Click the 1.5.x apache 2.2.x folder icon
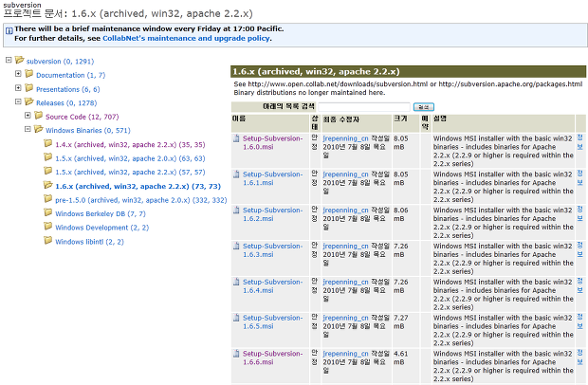588x385 pixels. pyautogui.click(x=48, y=171)
